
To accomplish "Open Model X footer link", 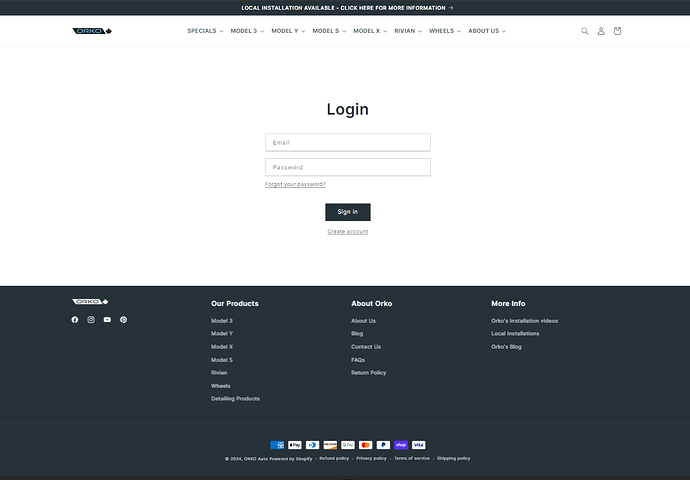I will pos(222,347).
